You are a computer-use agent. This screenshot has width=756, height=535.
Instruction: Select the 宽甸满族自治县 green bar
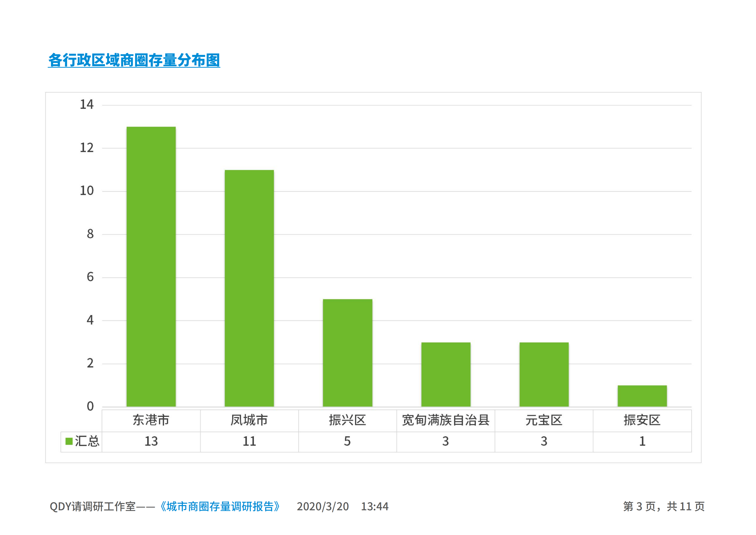446,374
